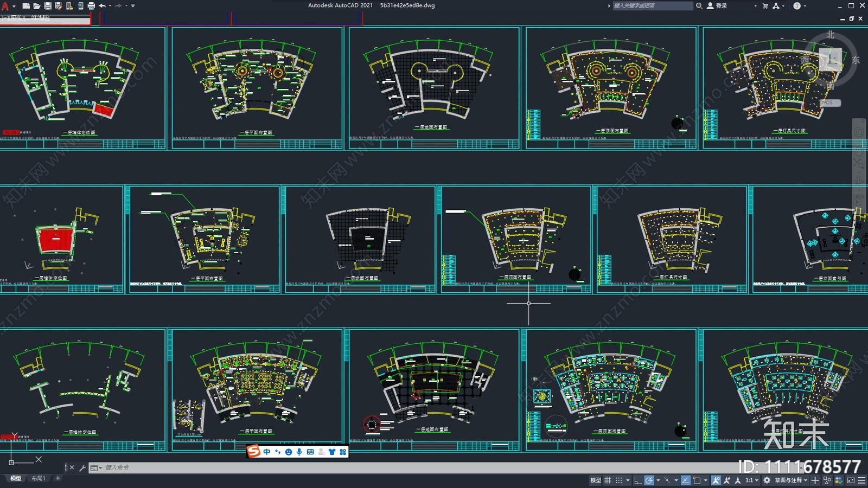This screenshot has width=868, height=488.
Task: Open workspace switching gear icon
Action: click(767, 480)
